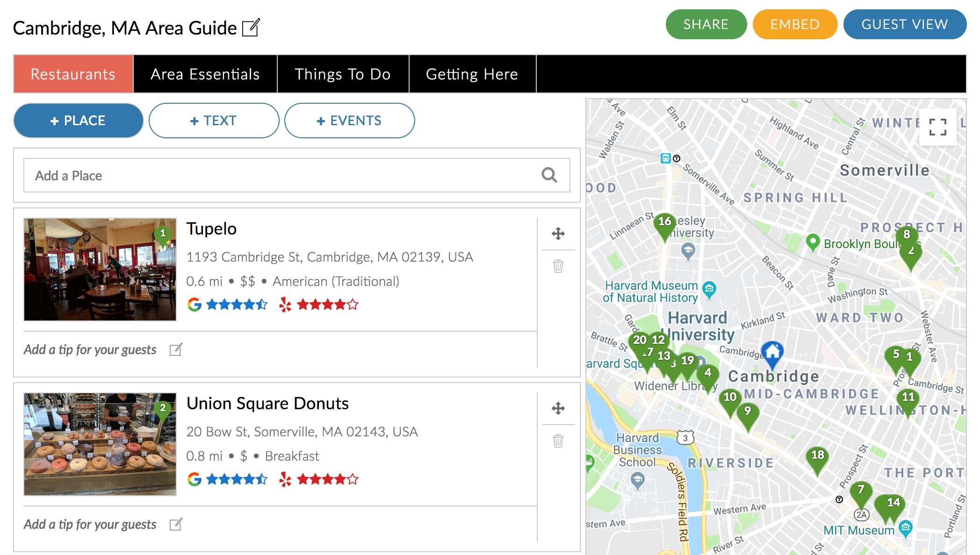
Task: Click the move handle for Tupelo
Action: pyautogui.click(x=558, y=233)
